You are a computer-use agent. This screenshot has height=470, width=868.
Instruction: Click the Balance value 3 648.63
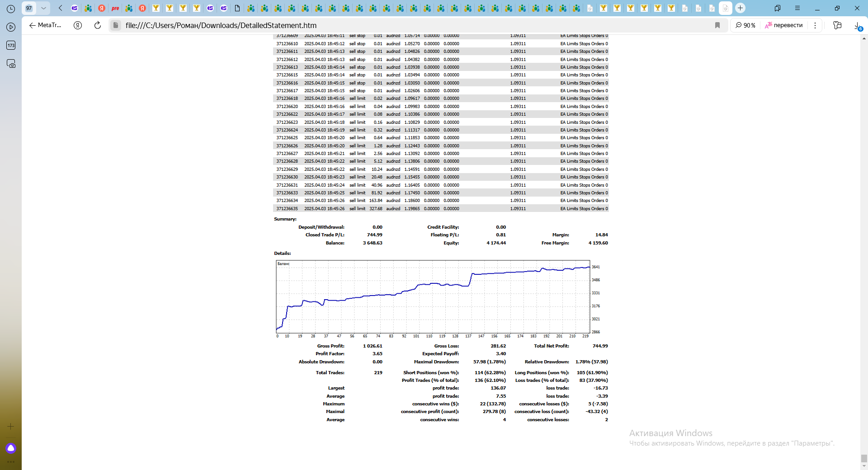373,243
